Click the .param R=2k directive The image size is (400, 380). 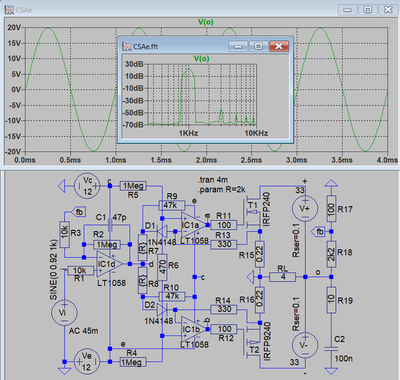point(222,190)
